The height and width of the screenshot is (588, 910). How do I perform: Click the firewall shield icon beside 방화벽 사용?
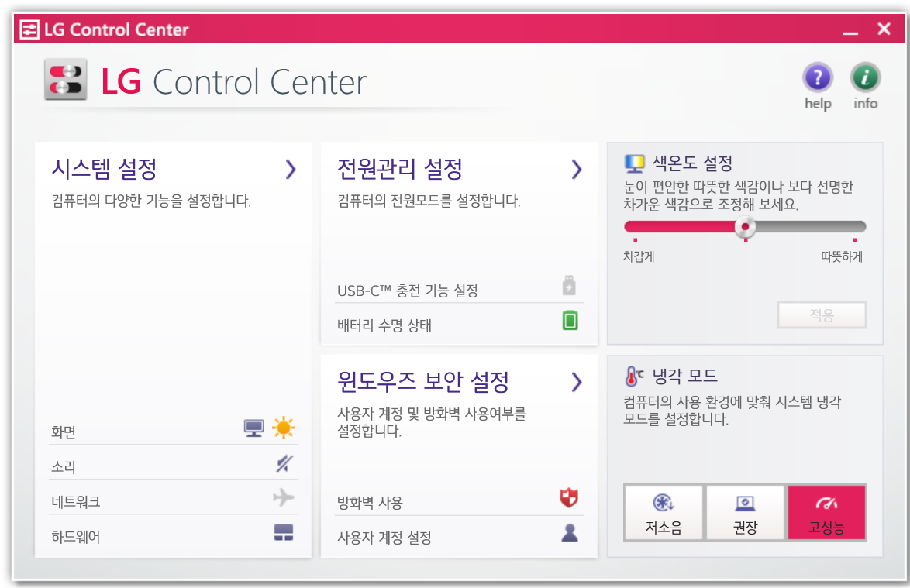coord(570,498)
